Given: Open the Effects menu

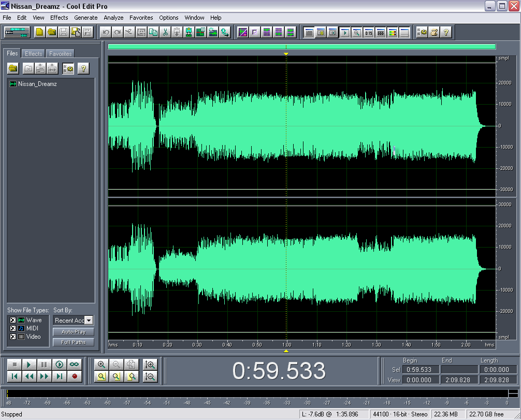Looking at the screenshot, I should (x=59, y=18).
